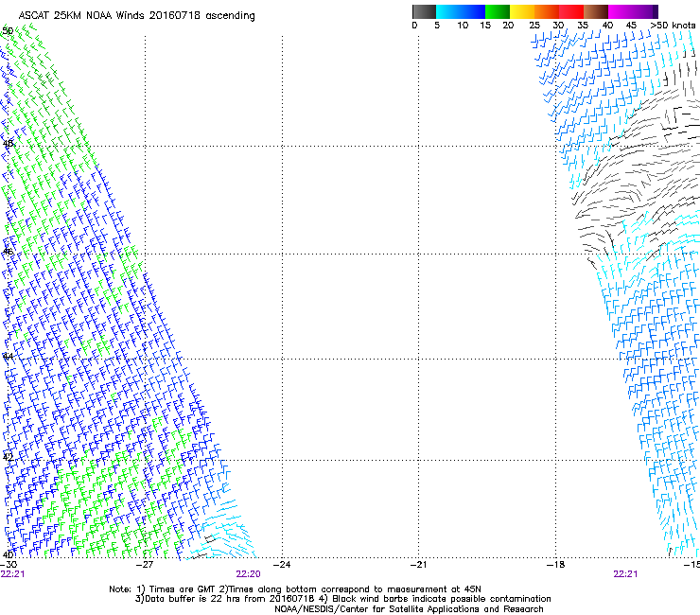Click the "Data buffer is 22 hrs" note
The height and width of the screenshot is (615, 700).
(x=342, y=599)
